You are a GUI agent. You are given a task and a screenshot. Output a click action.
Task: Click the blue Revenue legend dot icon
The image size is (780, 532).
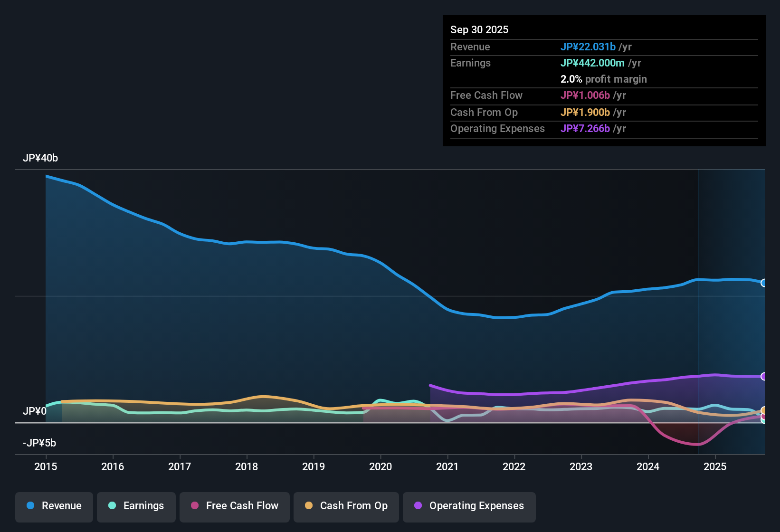[x=30, y=506]
